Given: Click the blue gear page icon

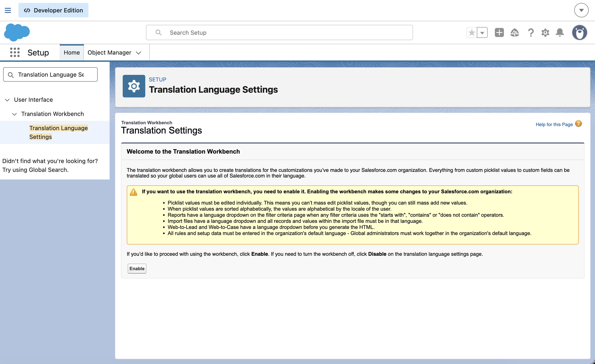Looking at the screenshot, I should point(134,86).
